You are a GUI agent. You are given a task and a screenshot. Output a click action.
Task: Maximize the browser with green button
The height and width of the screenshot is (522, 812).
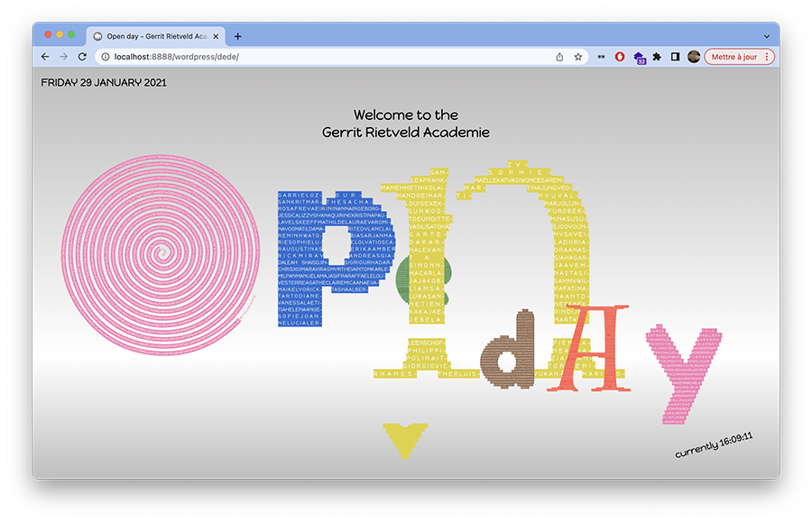click(x=71, y=34)
